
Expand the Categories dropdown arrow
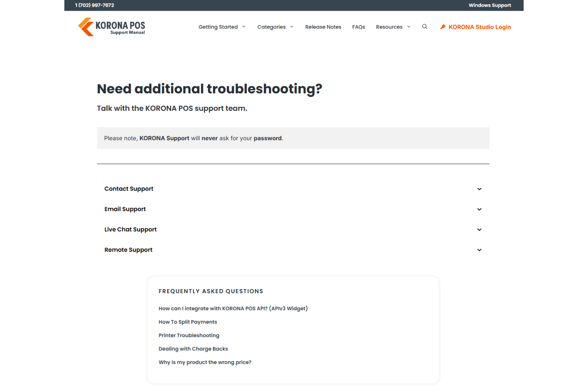coord(292,27)
